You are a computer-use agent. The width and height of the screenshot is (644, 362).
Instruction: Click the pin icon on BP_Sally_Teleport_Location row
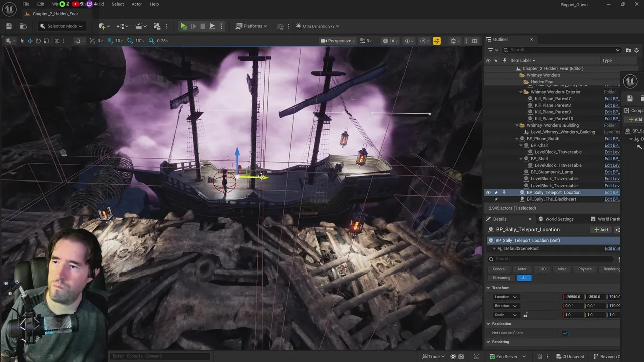coord(504,193)
